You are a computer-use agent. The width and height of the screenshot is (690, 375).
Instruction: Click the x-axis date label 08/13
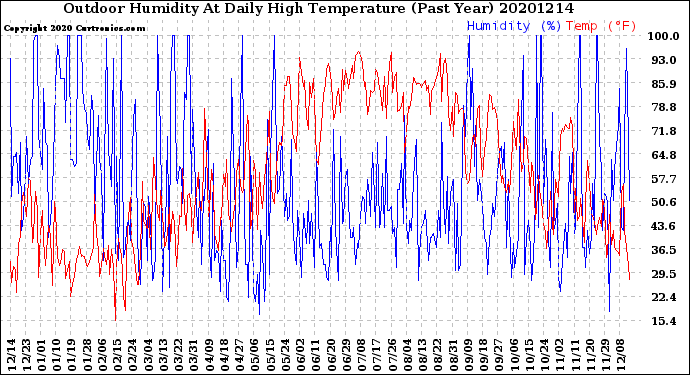(x=422, y=355)
